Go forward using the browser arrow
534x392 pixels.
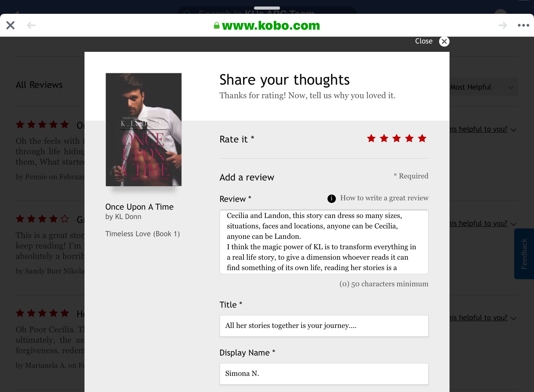[502, 25]
